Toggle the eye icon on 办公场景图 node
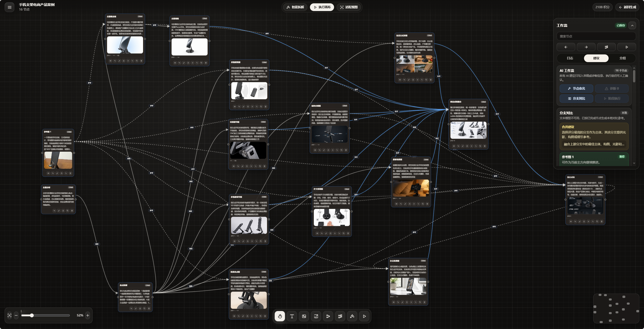Screen dimensions: 644x329 coord(394,302)
